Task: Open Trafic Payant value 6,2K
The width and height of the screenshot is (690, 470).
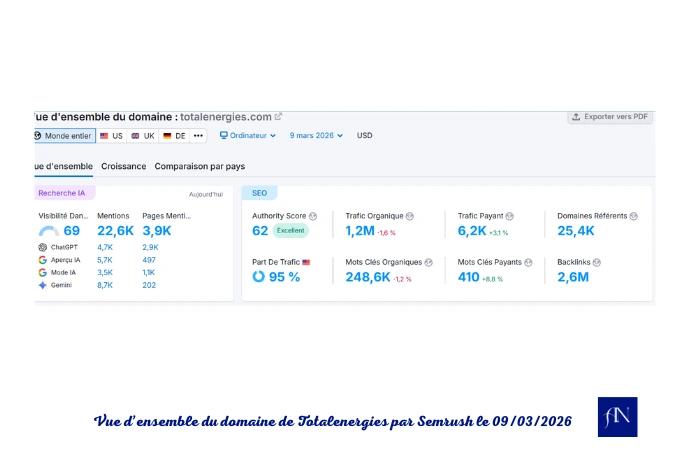Action: [x=472, y=231]
